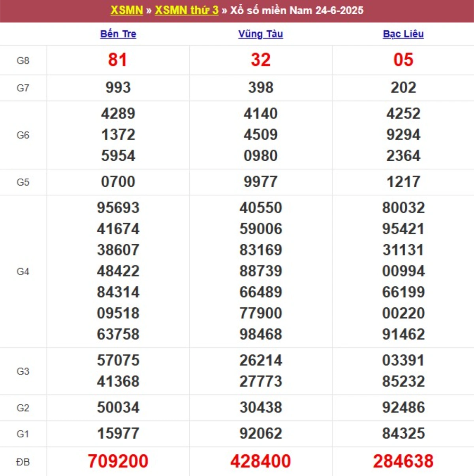Click G4 number 41674
Screen dimensions: 474x476
(118, 229)
